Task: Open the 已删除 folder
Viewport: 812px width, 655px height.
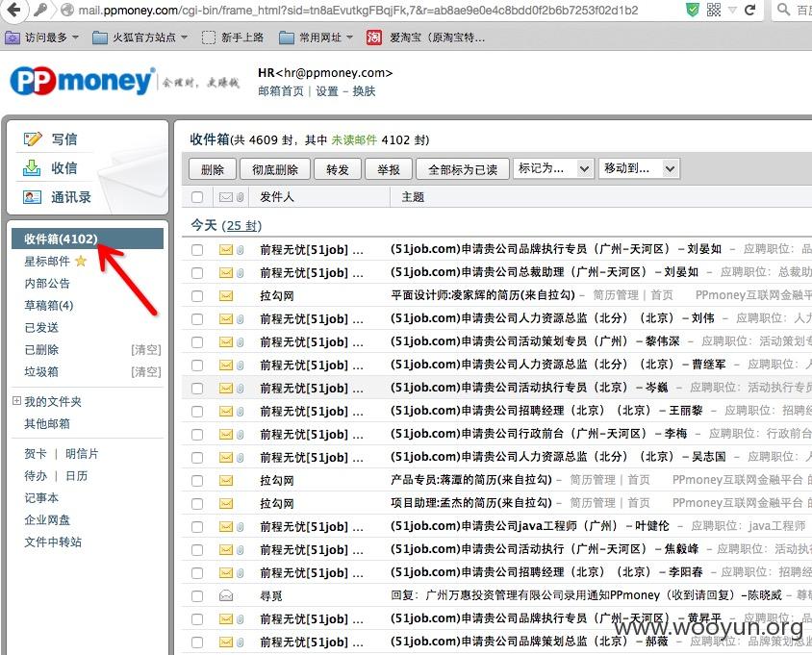Action: tap(41, 350)
